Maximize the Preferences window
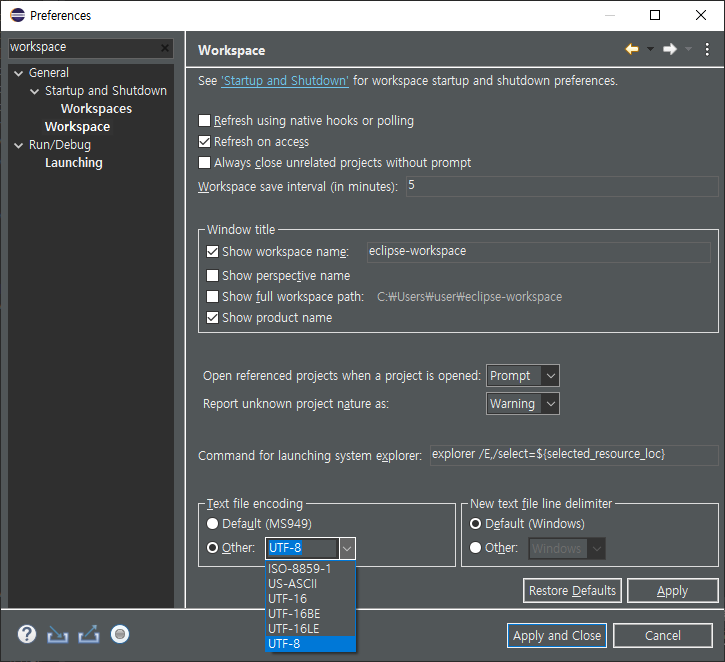Screen dimensions: 725x662 pos(655,15)
